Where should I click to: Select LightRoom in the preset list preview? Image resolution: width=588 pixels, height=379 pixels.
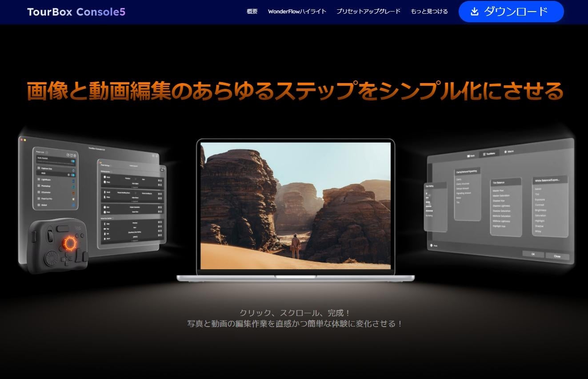56,180
